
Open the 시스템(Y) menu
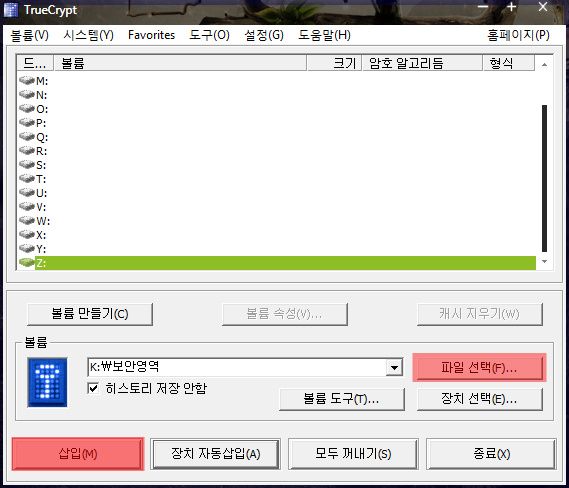tap(89, 35)
